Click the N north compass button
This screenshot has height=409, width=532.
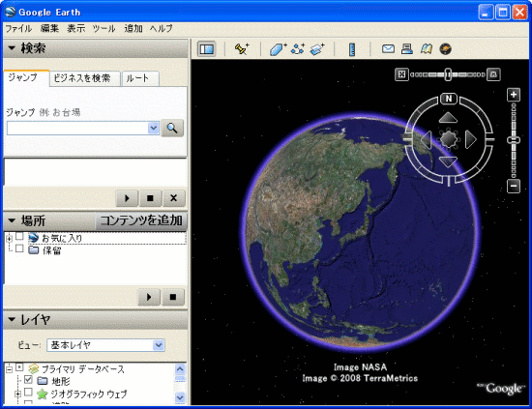pyautogui.click(x=449, y=99)
